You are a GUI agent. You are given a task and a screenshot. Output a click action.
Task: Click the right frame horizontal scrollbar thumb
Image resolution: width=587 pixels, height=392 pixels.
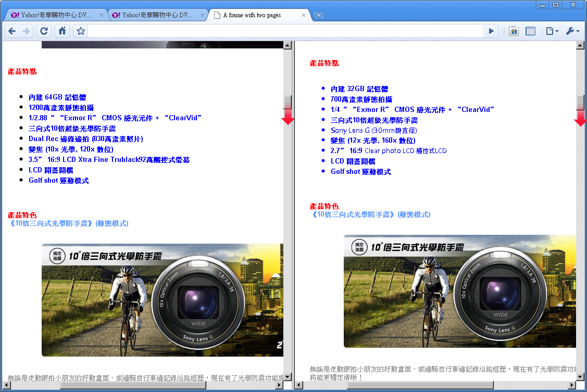pyautogui.click(x=420, y=385)
